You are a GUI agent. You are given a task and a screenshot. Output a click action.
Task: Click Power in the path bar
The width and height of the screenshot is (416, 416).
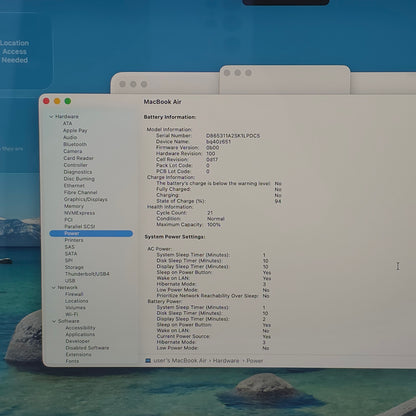pos(255,361)
